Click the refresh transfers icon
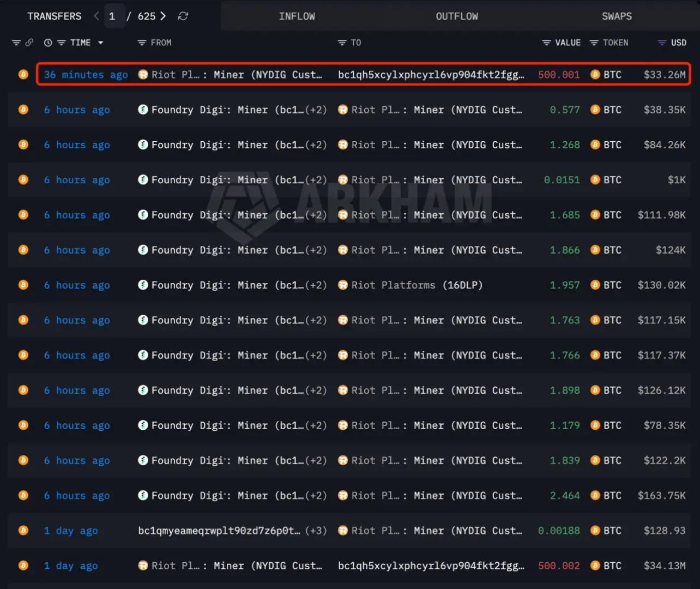The height and width of the screenshot is (589, 700). 183,16
